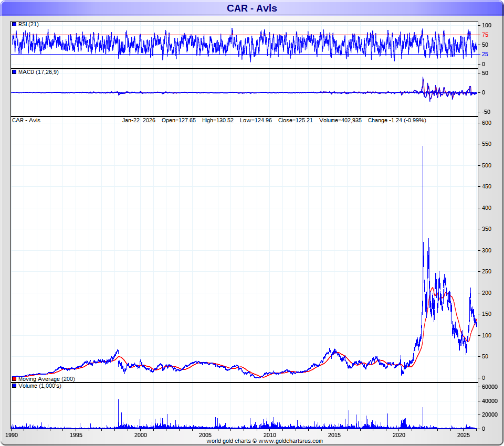Click the MACD -50 axis label
The image size is (504, 446).
tap(486, 112)
